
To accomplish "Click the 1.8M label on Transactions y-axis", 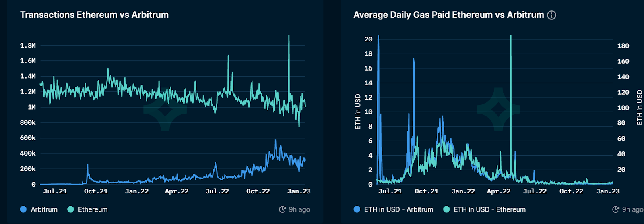I will click(x=28, y=46).
